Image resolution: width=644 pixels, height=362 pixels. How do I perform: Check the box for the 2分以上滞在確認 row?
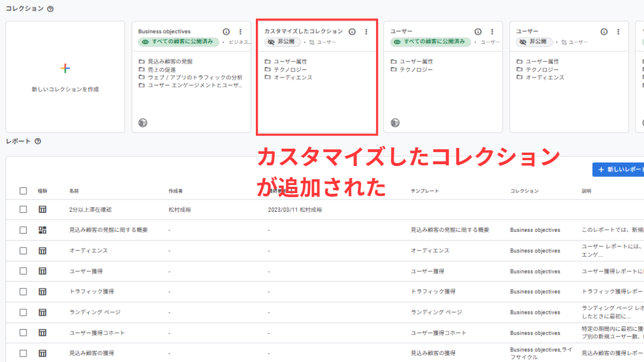coord(23,209)
